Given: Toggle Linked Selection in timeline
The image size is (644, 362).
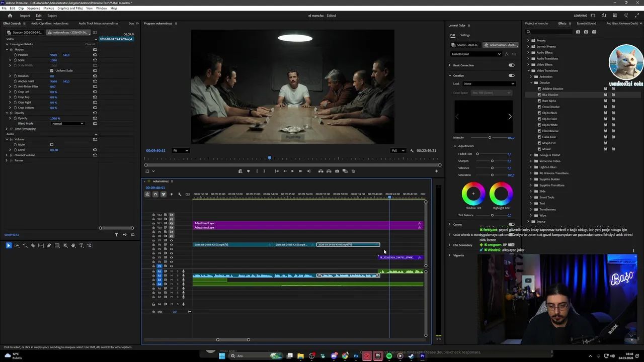Looking at the screenshot, I should [x=163, y=194].
